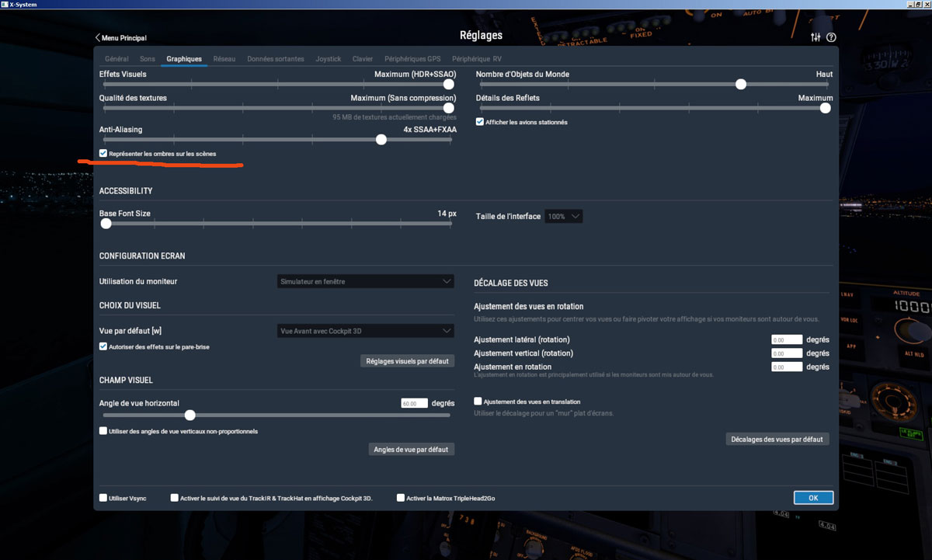The image size is (932, 560).
Task: Uncheck 'Afficher les avions stationnés'
Action: (x=479, y=121)
